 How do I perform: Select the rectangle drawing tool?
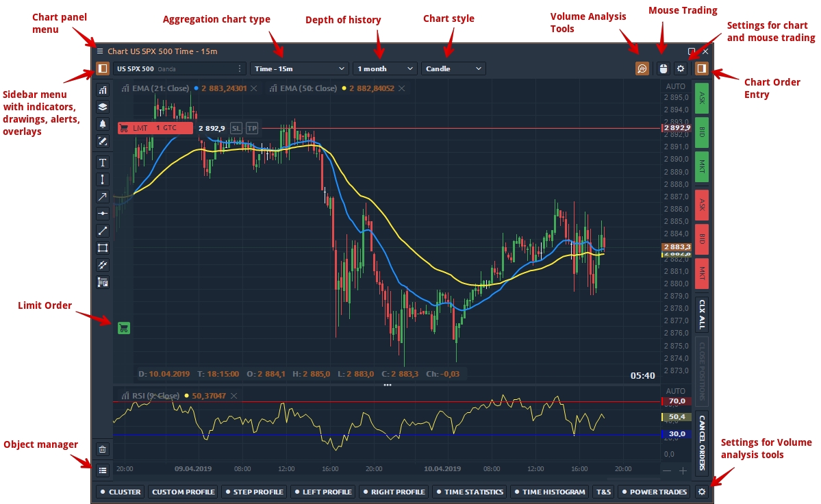(x=103, y=248)
